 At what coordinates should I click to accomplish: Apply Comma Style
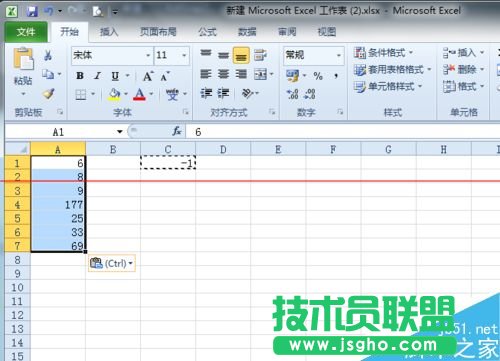[336, 76]
